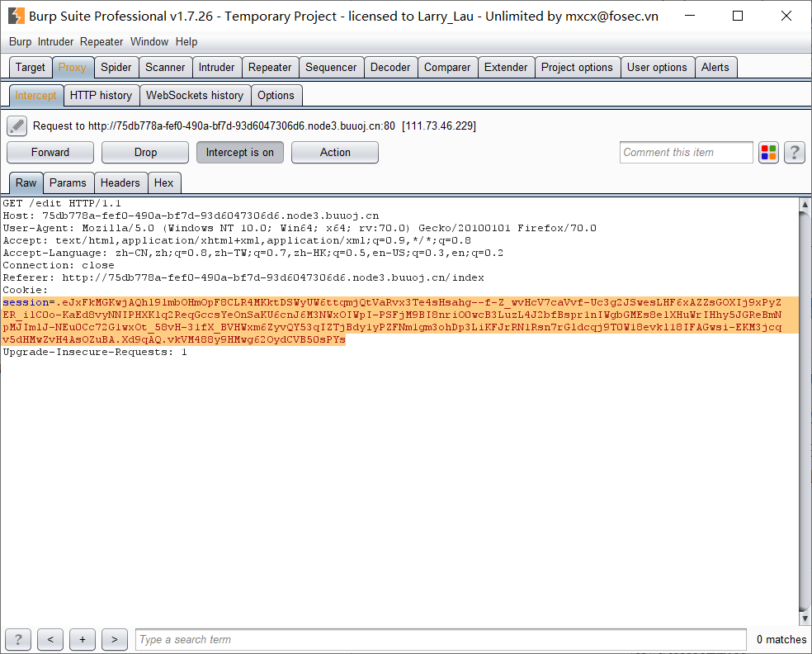
Task: Click the scrollbar down arrow
Action: pos(805,618)
